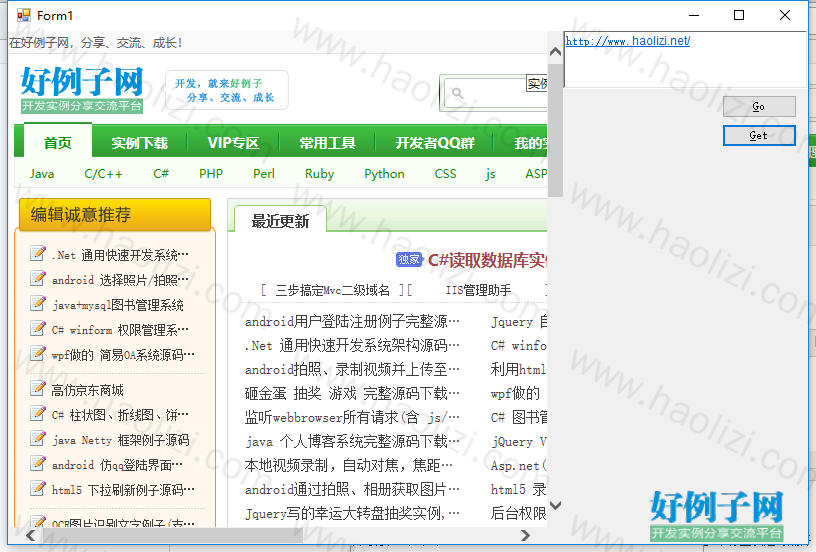The height and width of the screenshot is (552, 816).
Task: Open the Perl category link
Action: click(x=264, y=174)
